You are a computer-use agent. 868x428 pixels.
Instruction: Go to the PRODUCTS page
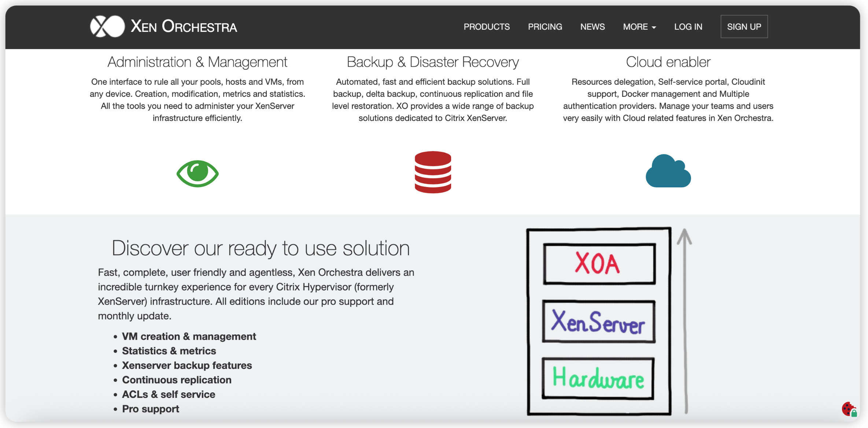pyautogui.click(x=487, y=27)
